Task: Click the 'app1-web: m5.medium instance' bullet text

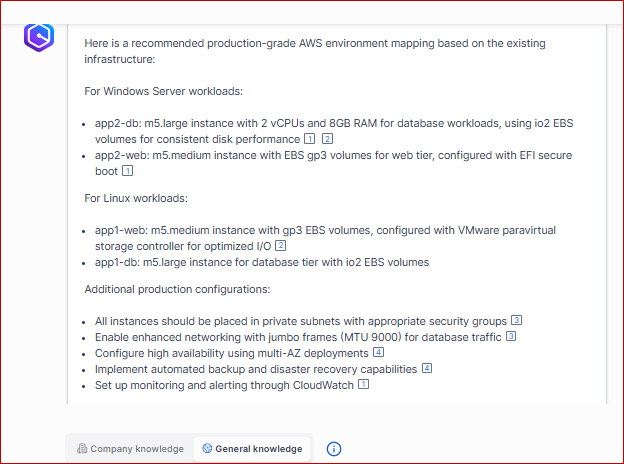Action: click(x=325, y=238)
